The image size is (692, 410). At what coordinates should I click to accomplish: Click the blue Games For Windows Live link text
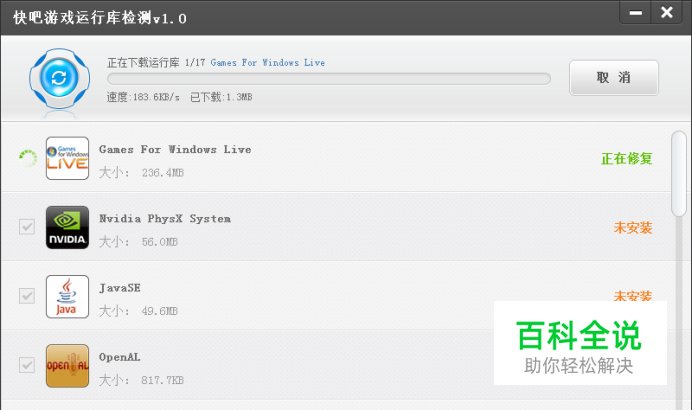point(268,63)
